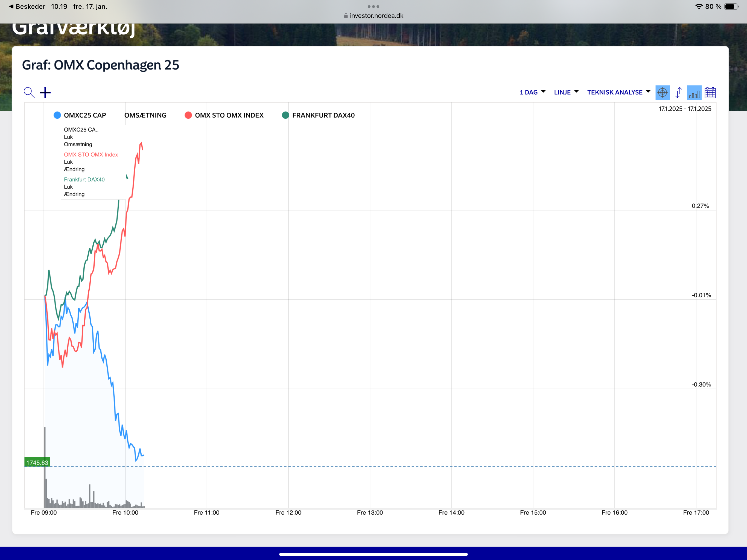Click the Fre 09:00 axis label
Viewport: 747px width, 560px height.
43,512
